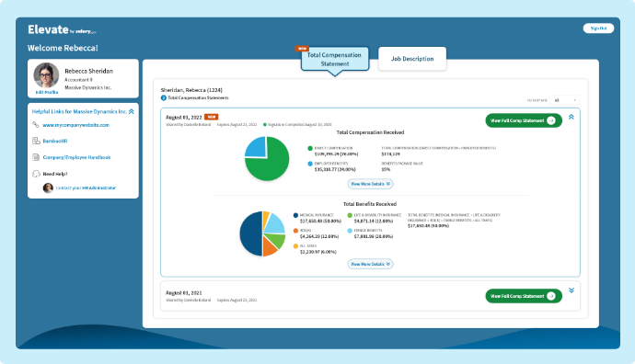The width and height of the screenshot is (635, 364).
Task: Expand the August 01, 2021 statement
Action: (x=571, y=290)
